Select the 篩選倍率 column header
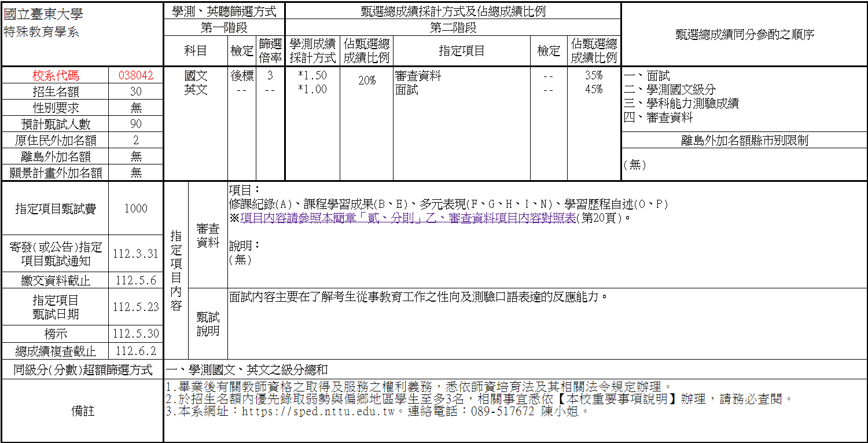The width and height of the screenshot is (868, 443). 270,51
